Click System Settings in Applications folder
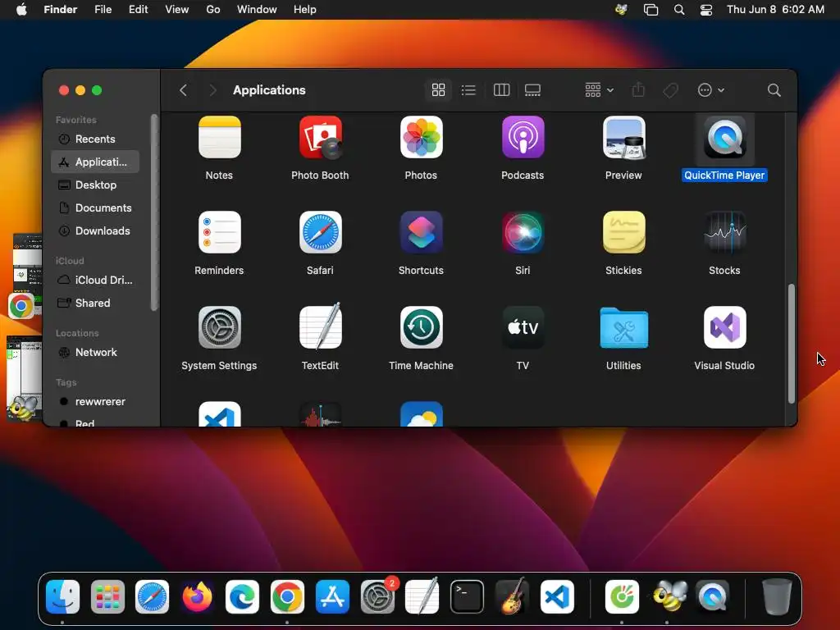840x630 pixels. point(219,327)
